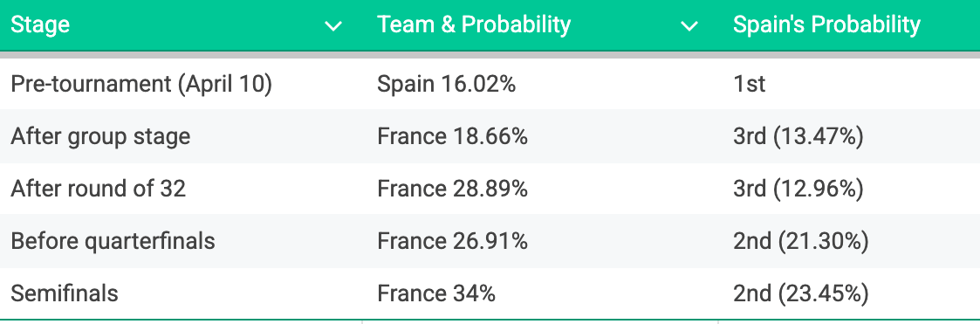Click the Semifinals row label
Screen dimensions: 980x324
tap(65, 293)
